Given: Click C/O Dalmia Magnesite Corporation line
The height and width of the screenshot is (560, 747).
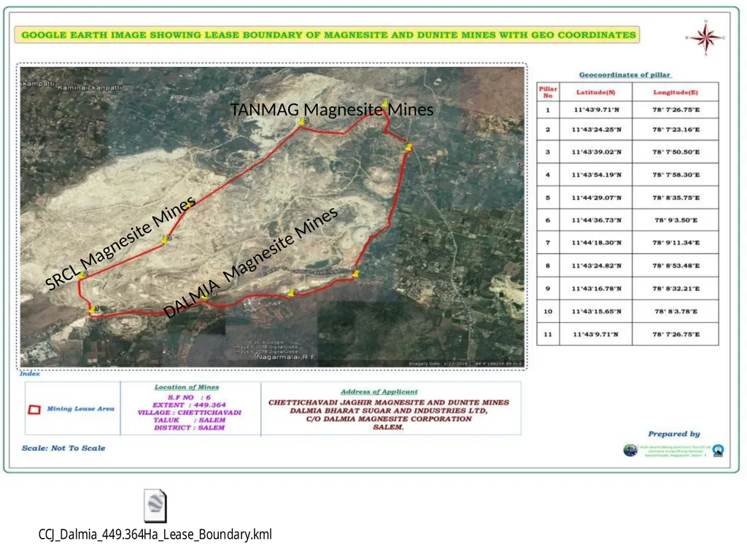Looking at the screenshot, I should pos(389,419).
